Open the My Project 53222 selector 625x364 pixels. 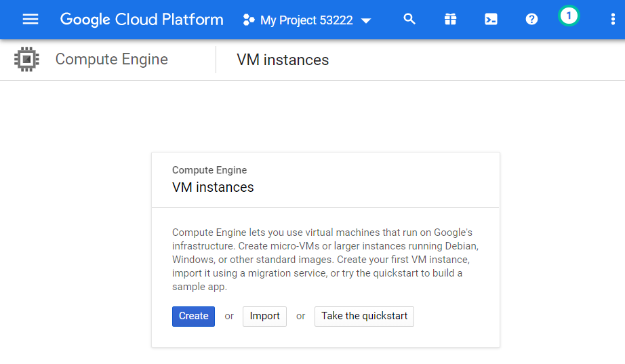[x=306, y=20]
